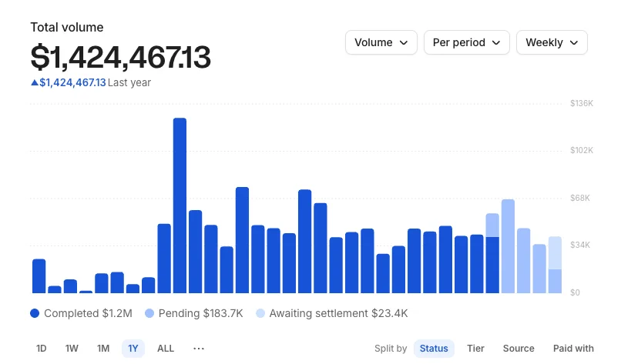Open more time range options ellipsis
Viewport: 621px width, 364px height.
(199, 348)
